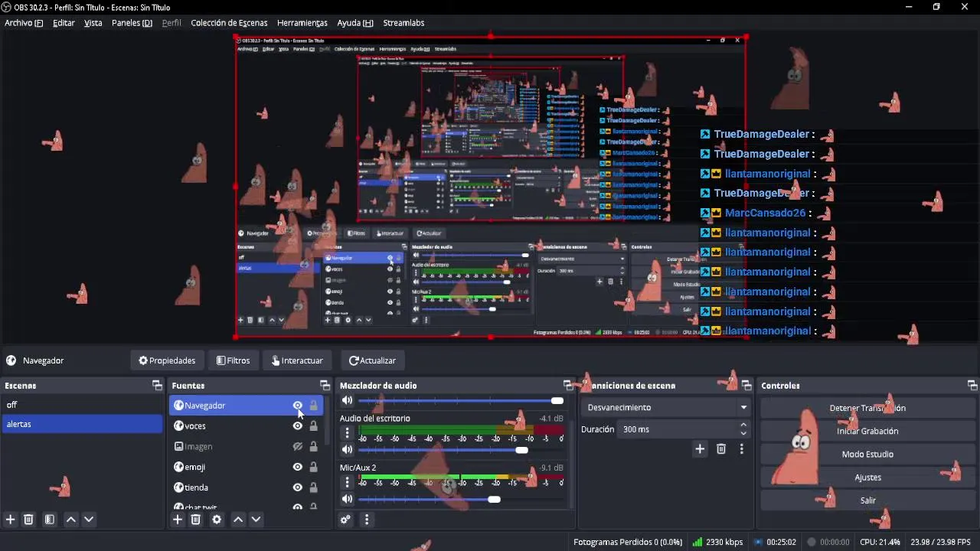
Task: Undock the Escenas panel
Action: 157,385
